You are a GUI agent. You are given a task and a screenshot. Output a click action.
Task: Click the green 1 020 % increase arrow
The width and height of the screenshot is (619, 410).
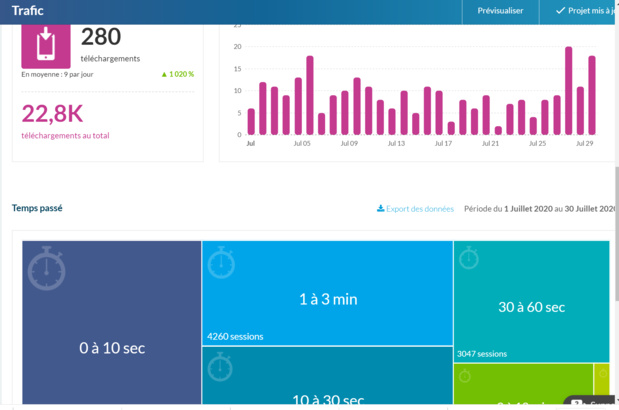164,74
